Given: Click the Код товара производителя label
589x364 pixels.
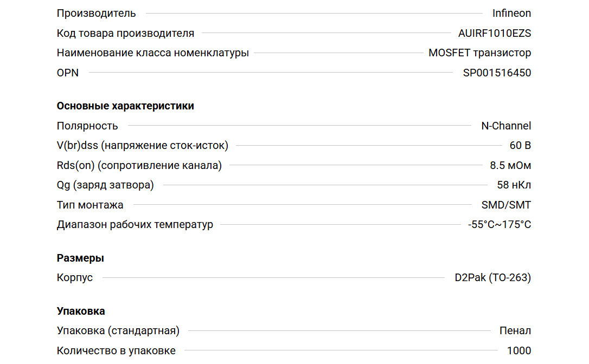Looking at the screenshot, I should (125, 34).
